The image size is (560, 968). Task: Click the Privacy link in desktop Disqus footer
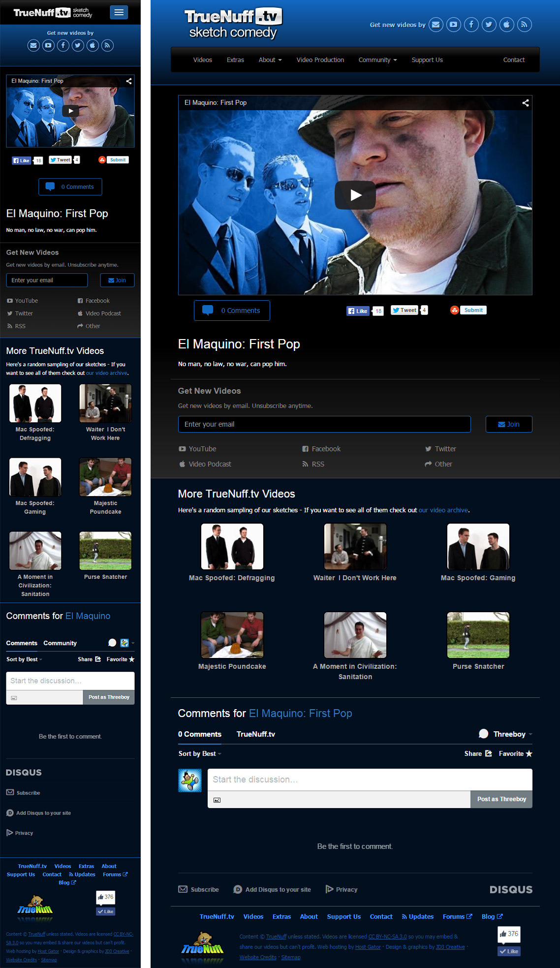point(342,890)
